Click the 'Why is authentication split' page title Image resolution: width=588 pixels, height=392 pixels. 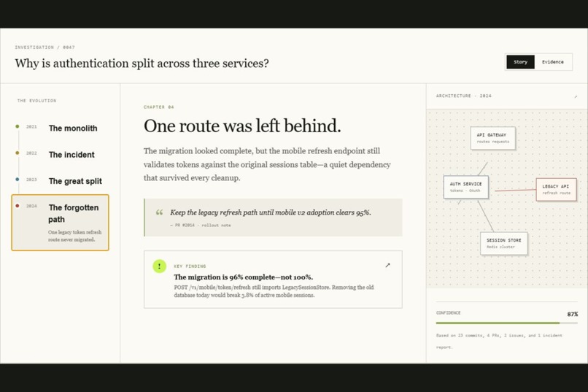[x=142, y=63]
